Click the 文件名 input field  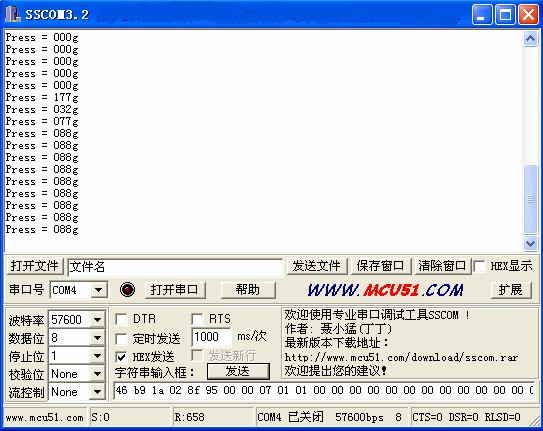[175, 267]
